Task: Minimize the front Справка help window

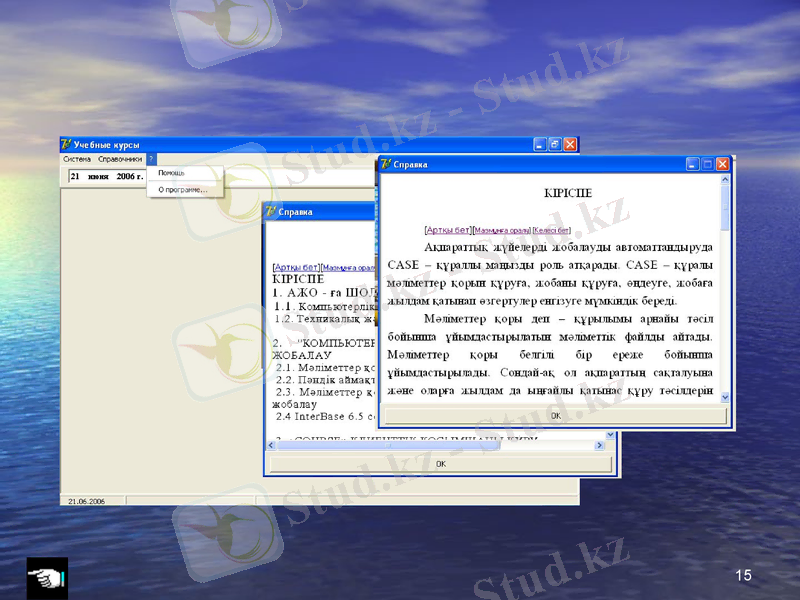Action: [x=692, y=164]
